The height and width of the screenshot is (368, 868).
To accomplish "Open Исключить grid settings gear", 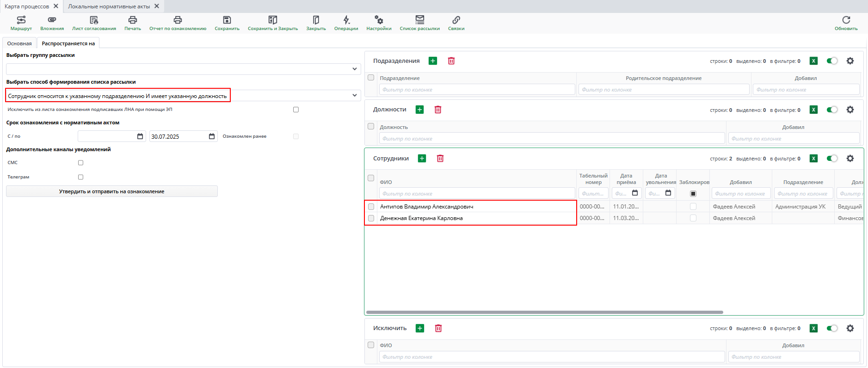I will 850,328.
